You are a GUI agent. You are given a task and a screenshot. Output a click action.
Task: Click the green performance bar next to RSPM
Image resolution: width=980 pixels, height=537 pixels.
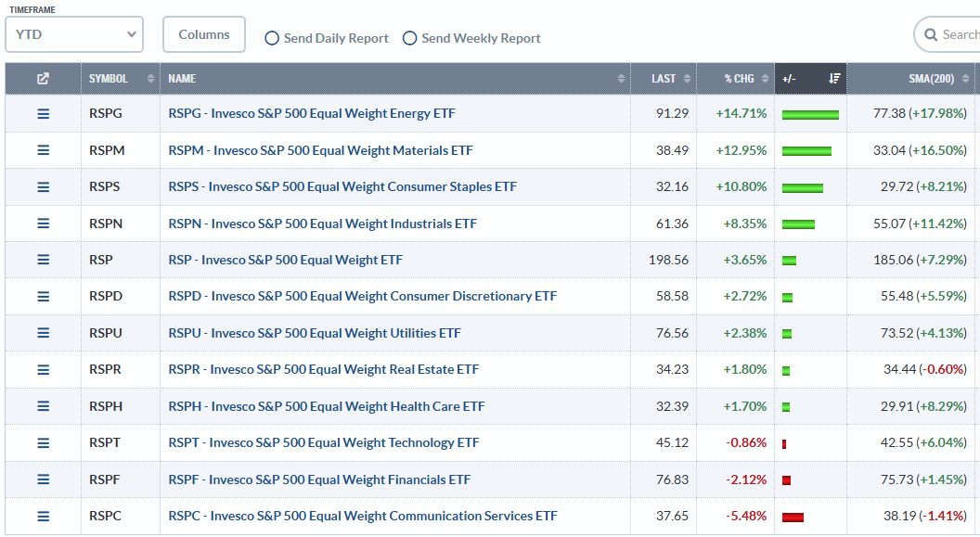809,150
